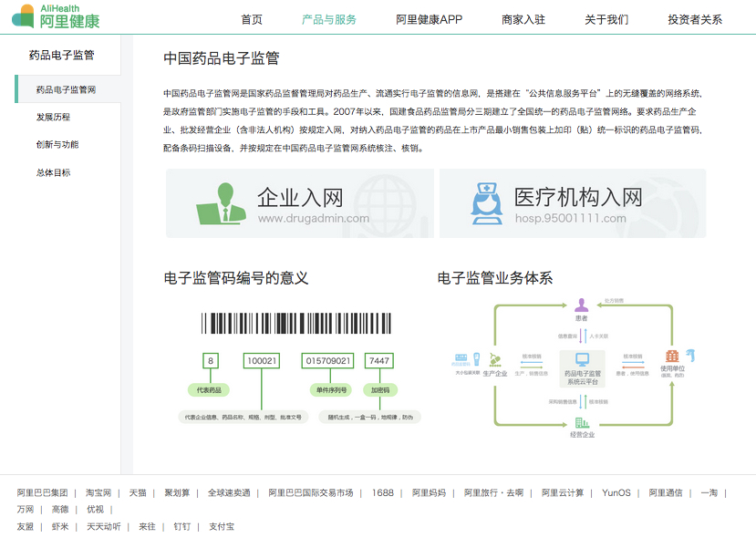756x538 pixels.
Task: Open 支付宝 footer link
Action: click(222, 527)
